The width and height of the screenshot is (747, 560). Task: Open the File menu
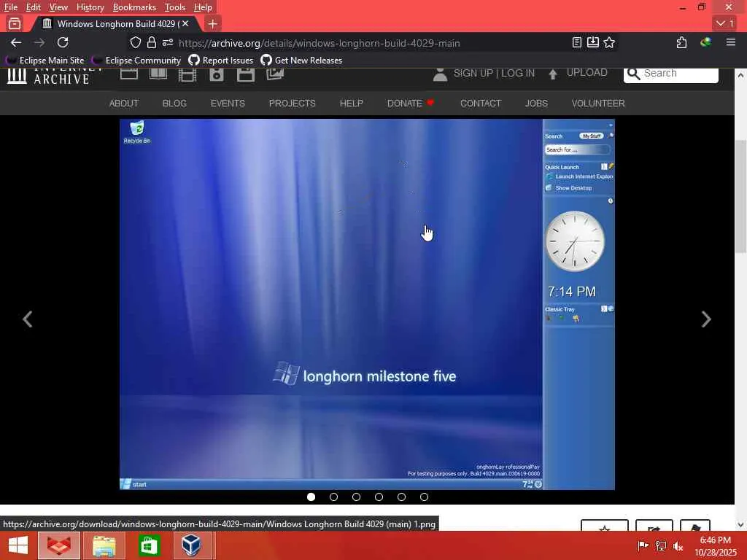pos(10,7)
